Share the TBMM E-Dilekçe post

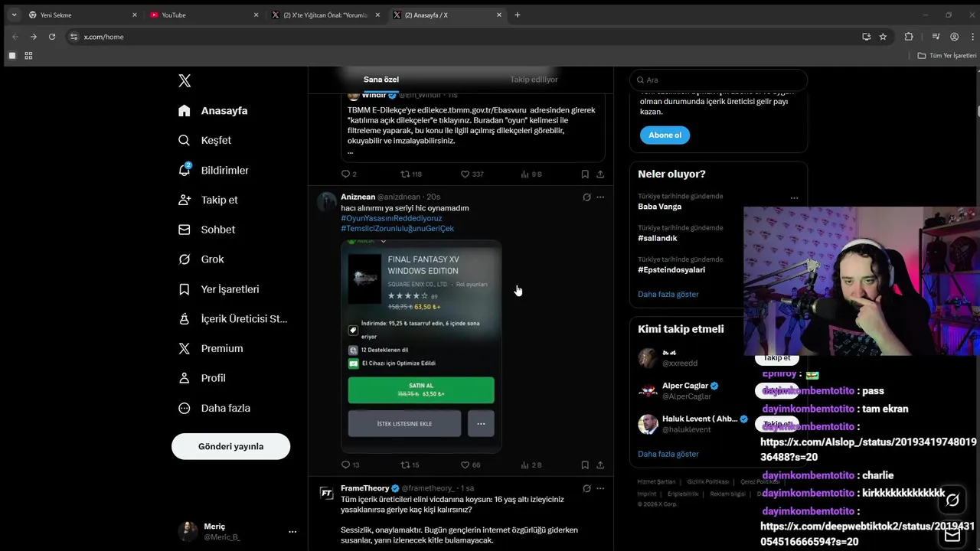[600, 174]
